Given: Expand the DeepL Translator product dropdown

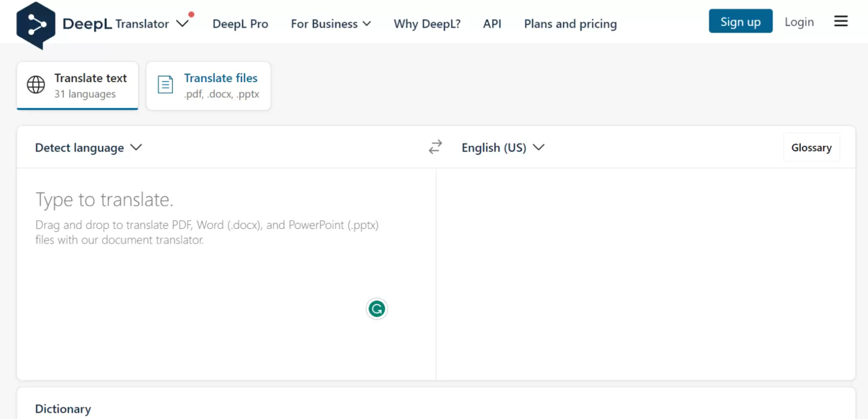Looking at the screenshot, I should (182, 24).
